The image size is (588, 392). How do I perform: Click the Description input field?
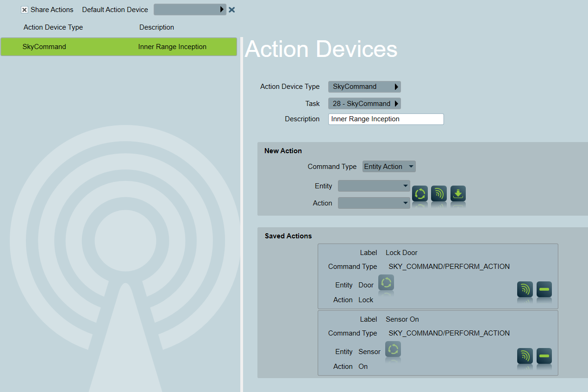(386, 119)
